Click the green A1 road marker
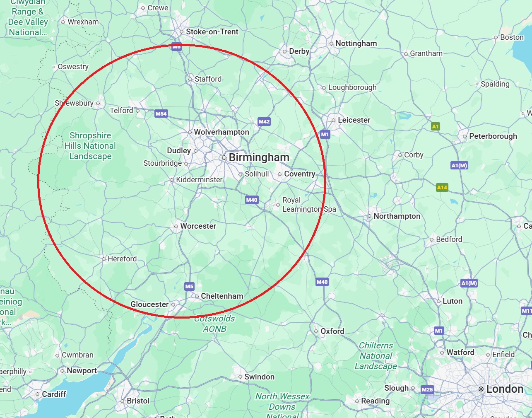This screenshot has width=532, height=418. tap(435, 126)
